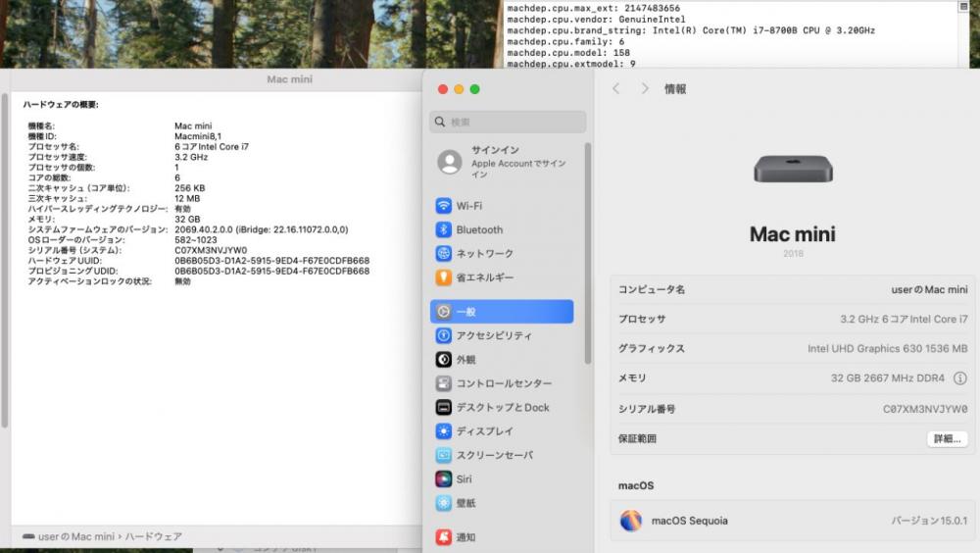Viewport: 980px width, 553px height.
Task: Click 'Macmini8,1' 機種ID value
Action: pos(198,135)
